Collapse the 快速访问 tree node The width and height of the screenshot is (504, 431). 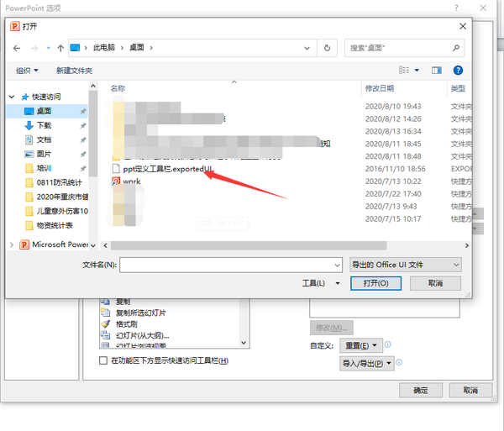[x=12, y=97]
